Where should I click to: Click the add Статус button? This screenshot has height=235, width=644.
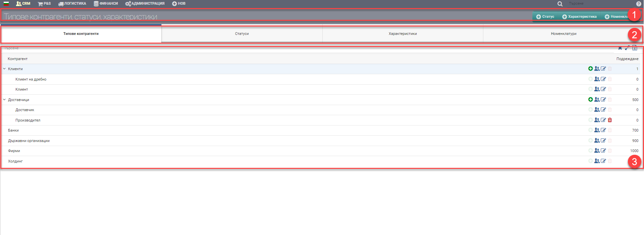pos(545,16)
